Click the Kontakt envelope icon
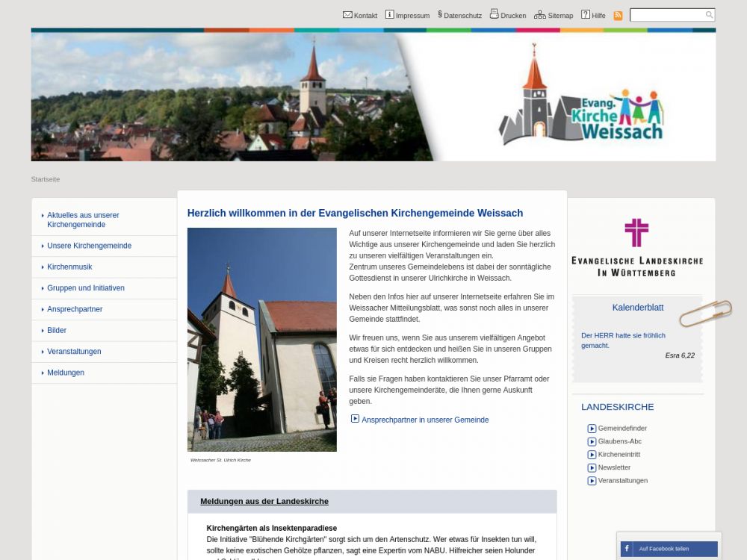 [347, 14]
